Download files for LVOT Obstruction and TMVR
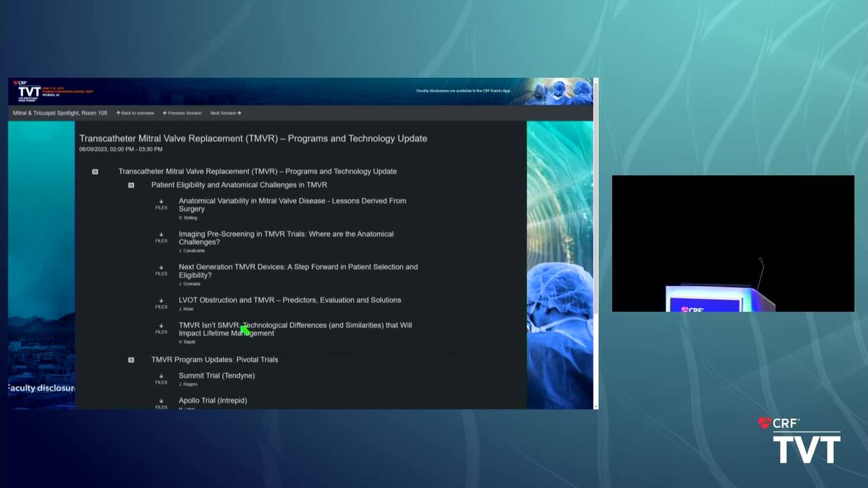 (161, 303)
